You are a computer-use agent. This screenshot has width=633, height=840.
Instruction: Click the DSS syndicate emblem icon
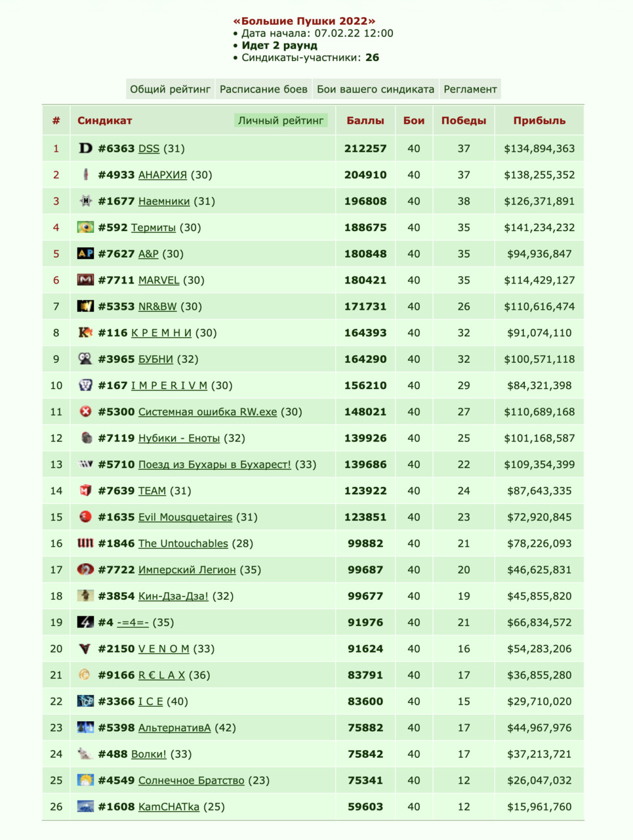(x=85, y=148)
